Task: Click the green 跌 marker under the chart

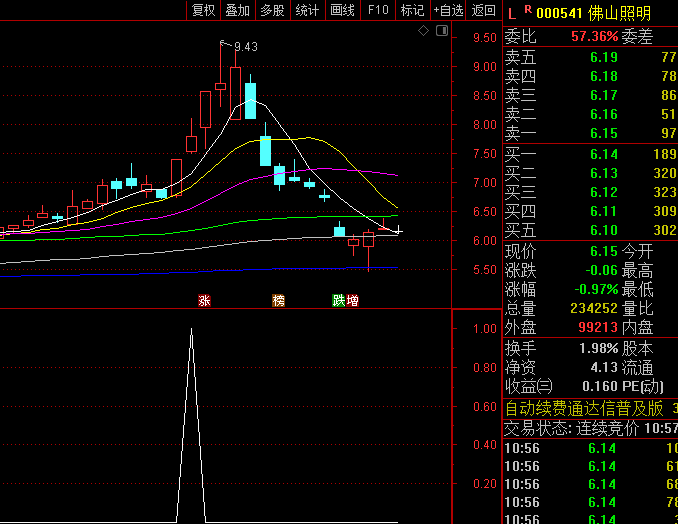Action: coord(339,300)
